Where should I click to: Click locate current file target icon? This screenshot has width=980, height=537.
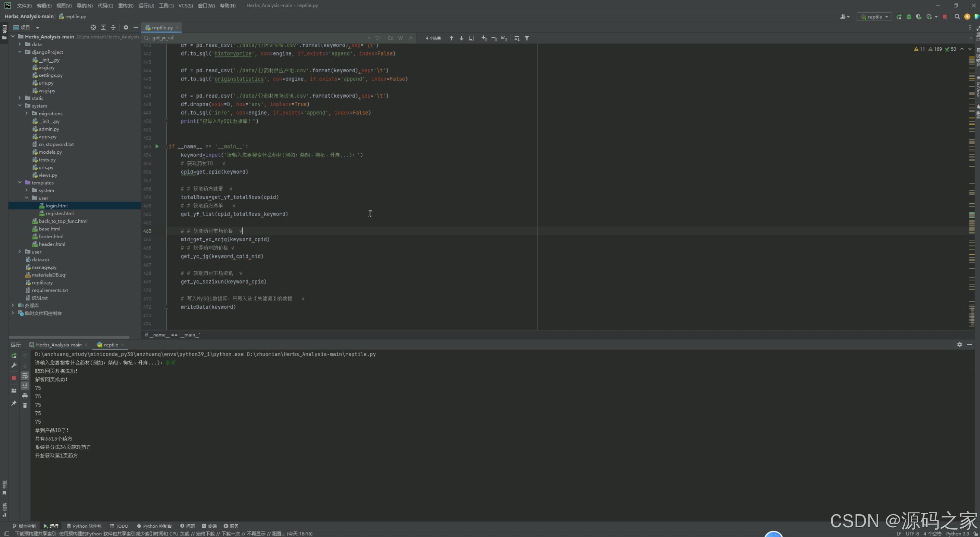[93, 27]
